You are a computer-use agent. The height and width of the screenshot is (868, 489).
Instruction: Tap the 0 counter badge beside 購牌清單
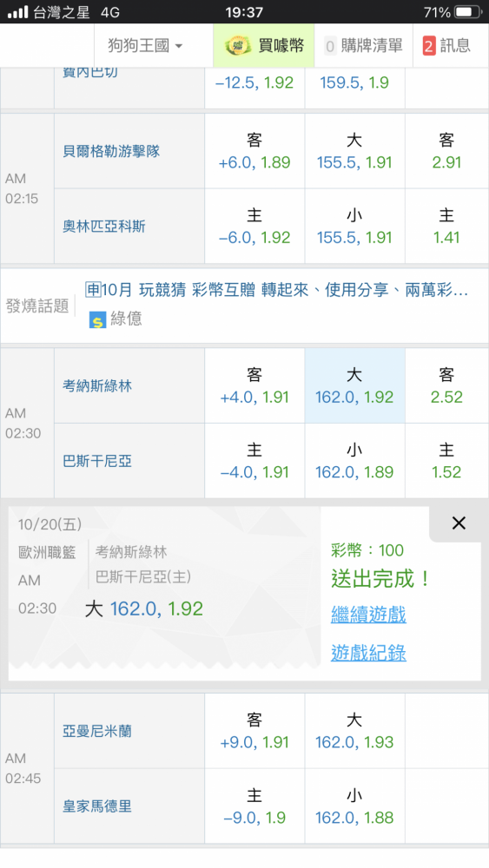(x=330, y=47)
